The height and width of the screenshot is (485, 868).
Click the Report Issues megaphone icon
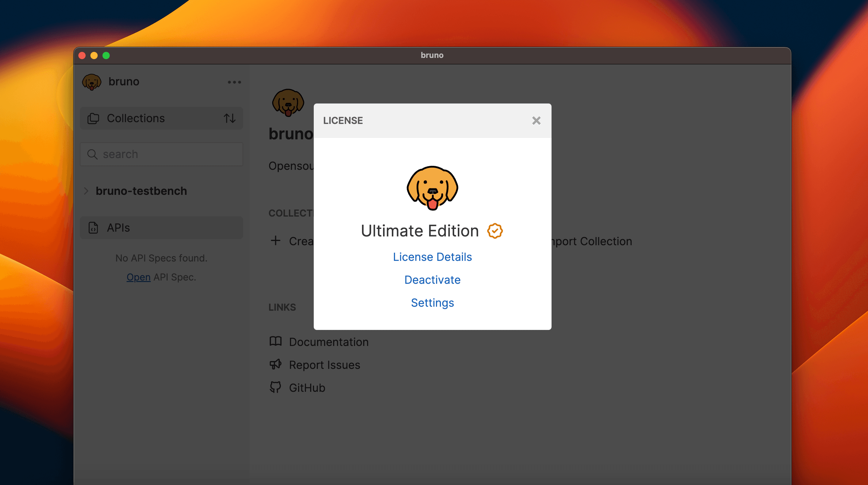(276, 364)
